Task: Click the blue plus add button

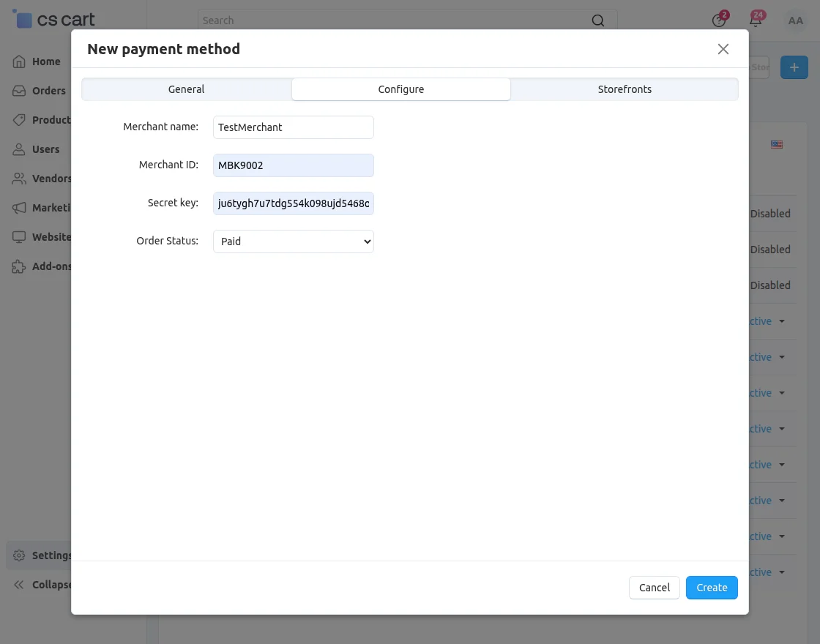Action: click(x=794, y=67)
